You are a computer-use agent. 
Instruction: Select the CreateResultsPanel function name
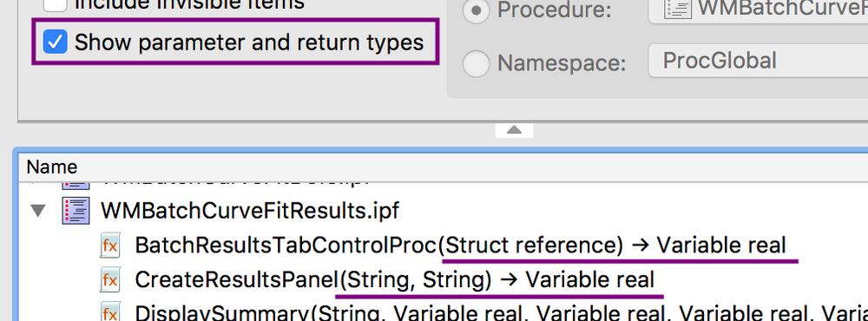point(236,280)
